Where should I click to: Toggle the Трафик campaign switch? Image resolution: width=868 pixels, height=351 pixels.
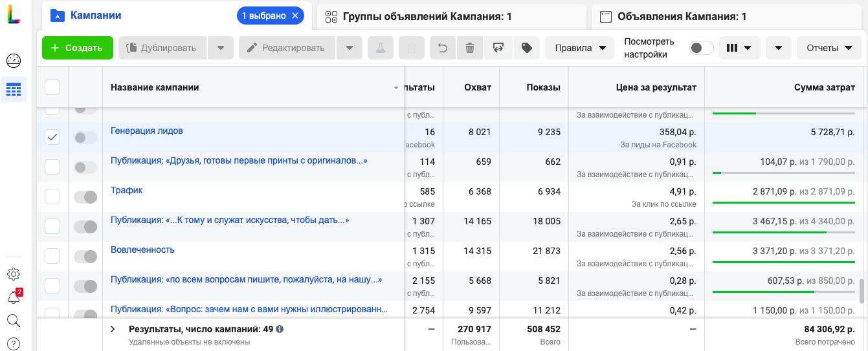85,197
